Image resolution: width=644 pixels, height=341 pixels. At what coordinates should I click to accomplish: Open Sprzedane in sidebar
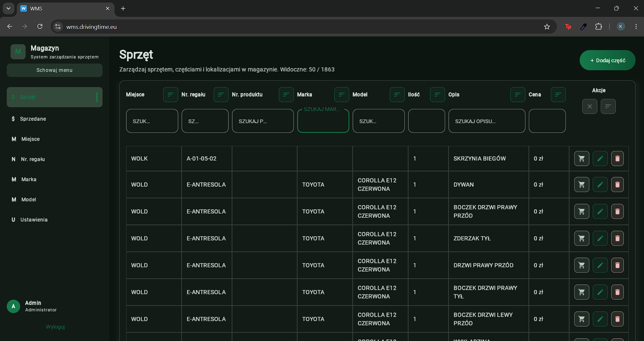[54, 119]
